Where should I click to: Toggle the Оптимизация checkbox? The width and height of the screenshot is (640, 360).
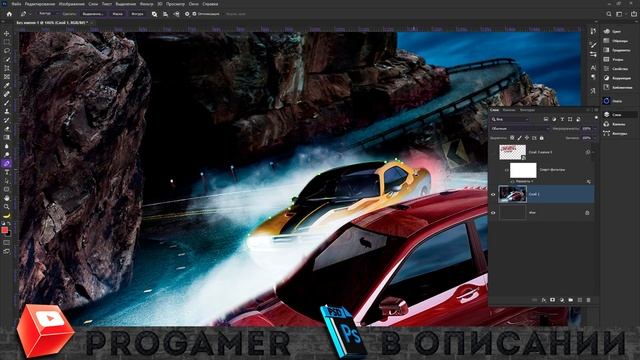(x=194, y=14)
